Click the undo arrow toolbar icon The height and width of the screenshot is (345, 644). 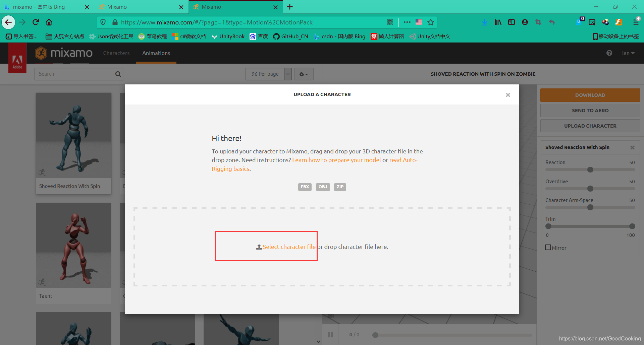[x=552, y=22]
